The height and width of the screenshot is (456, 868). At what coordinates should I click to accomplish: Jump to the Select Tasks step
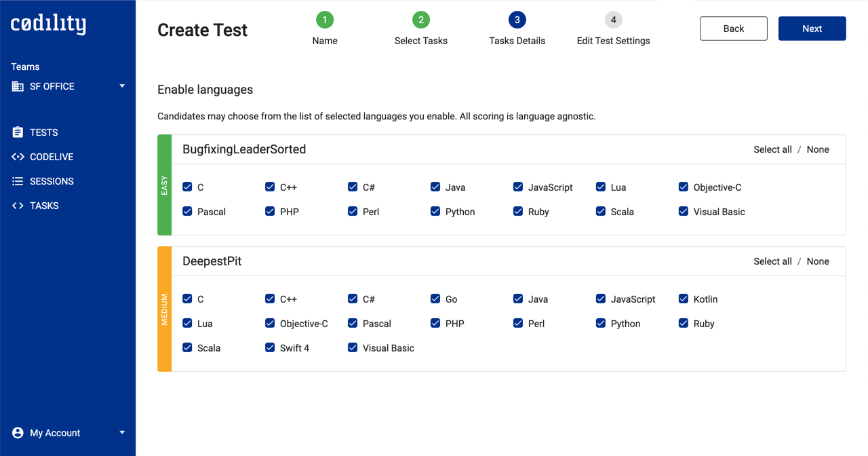tap(420, 20)
